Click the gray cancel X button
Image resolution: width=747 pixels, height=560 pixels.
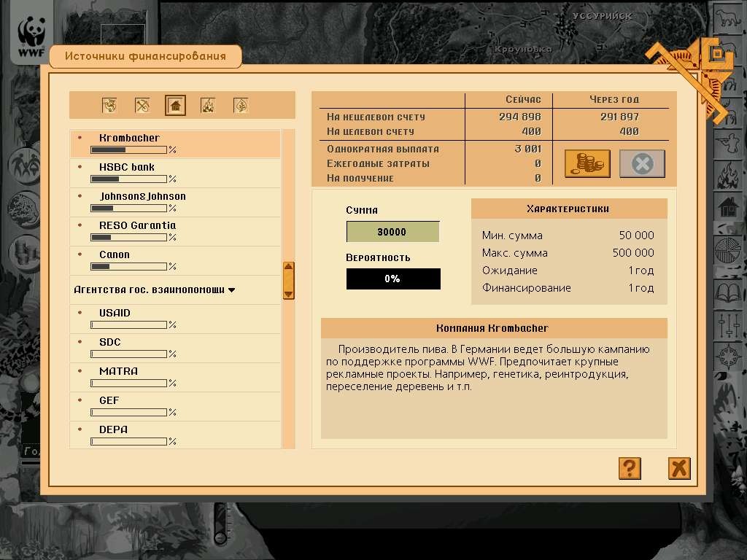click(642, 163)
